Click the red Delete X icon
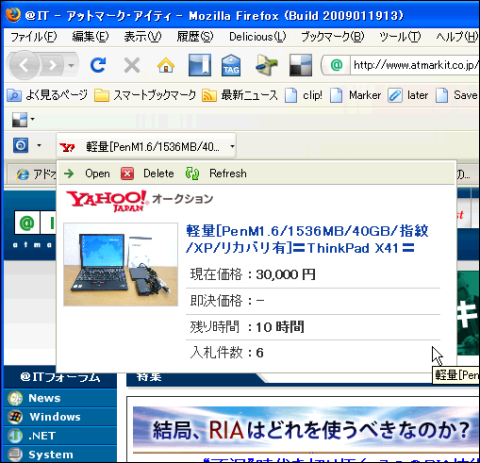The width and height of the screenshot is (480, 463). (127, 174)
